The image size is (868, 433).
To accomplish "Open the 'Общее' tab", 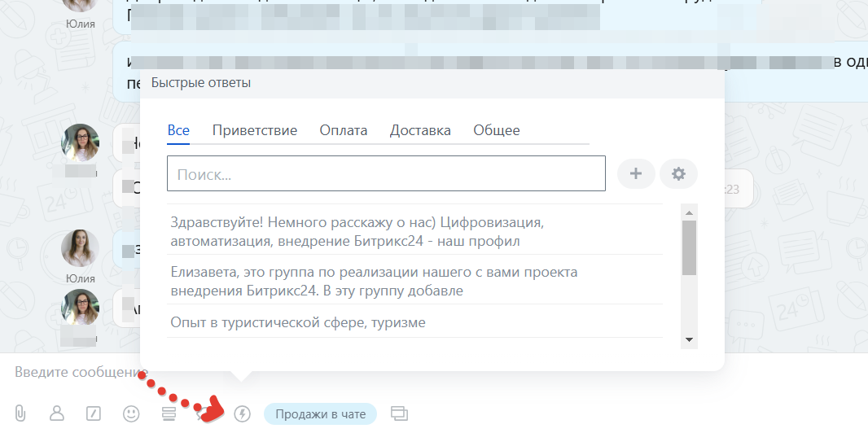I will 497,130.
